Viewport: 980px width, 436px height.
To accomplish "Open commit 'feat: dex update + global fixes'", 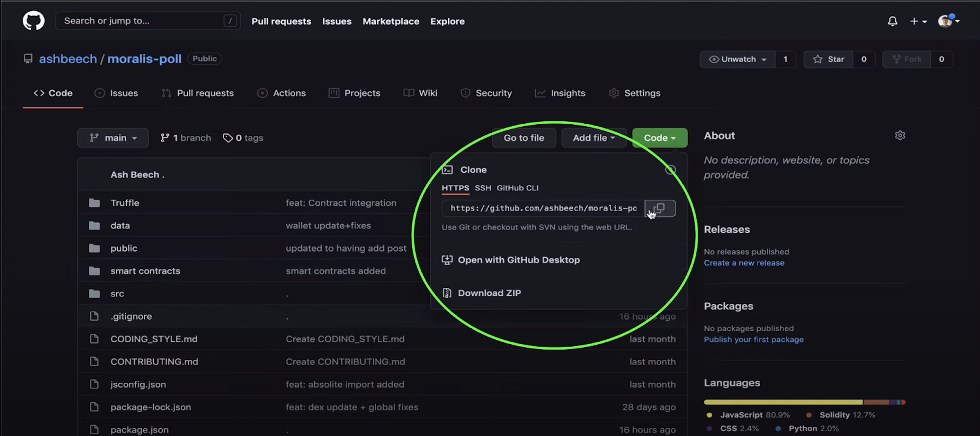I will 352,407.
